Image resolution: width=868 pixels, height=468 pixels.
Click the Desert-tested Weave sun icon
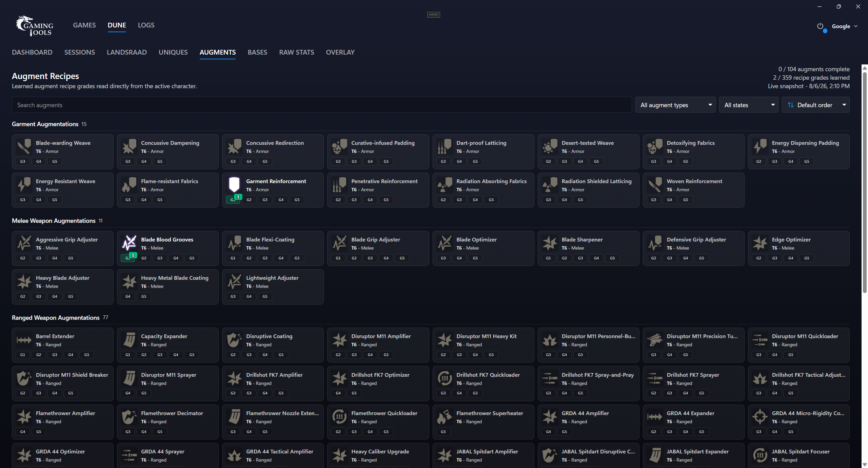pos(550,147)
